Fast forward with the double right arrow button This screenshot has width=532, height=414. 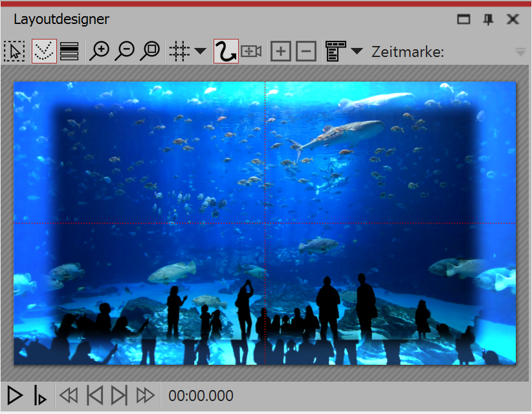pos(146,395)
